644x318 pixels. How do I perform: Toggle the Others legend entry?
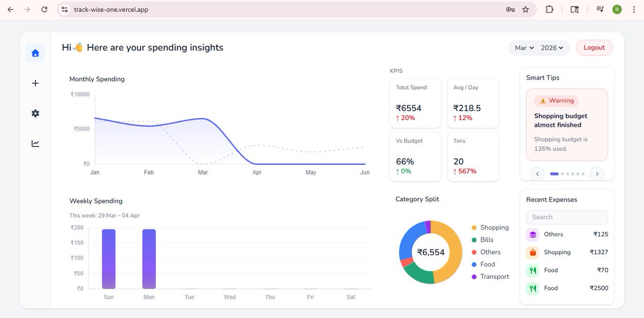(x=486, y=252)
